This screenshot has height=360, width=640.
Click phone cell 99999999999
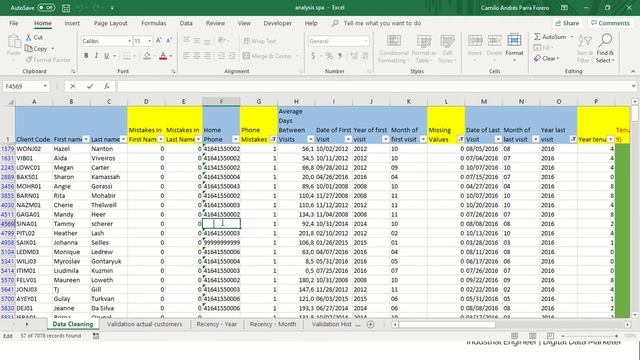[221, 242]
